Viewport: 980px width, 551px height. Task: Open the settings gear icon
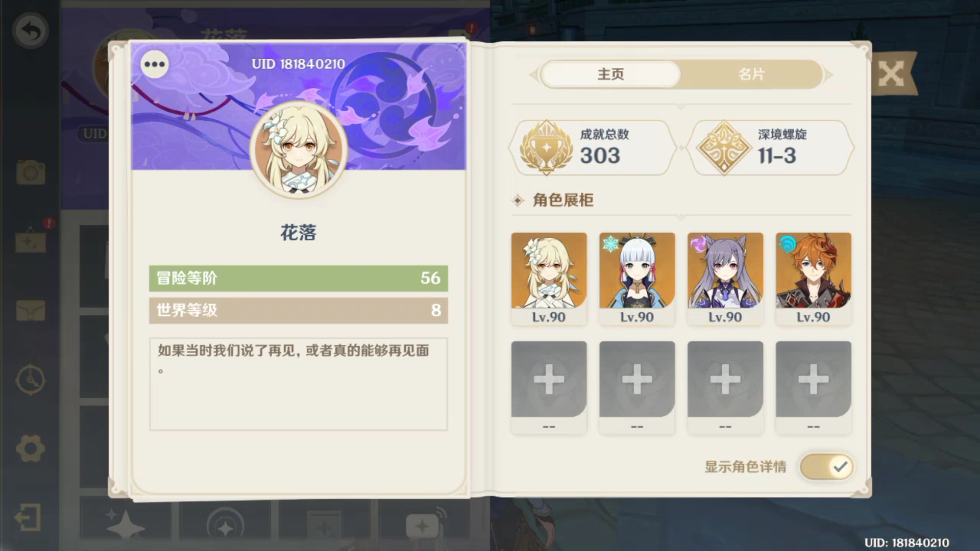tap(31, 448)
